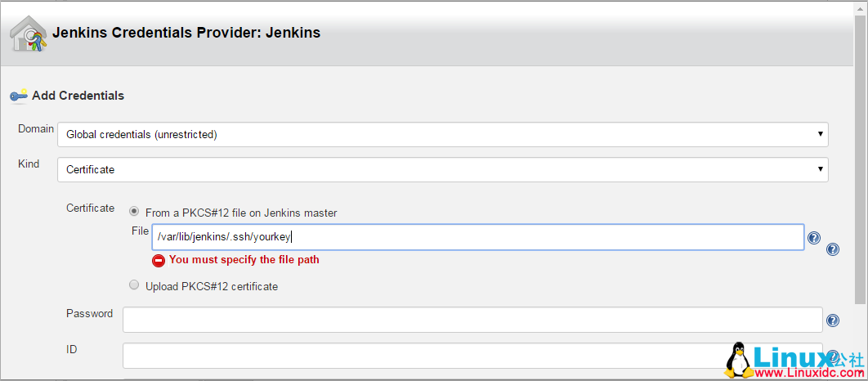Open help for the Password field
Screen dimensions: 868x381
833,320
